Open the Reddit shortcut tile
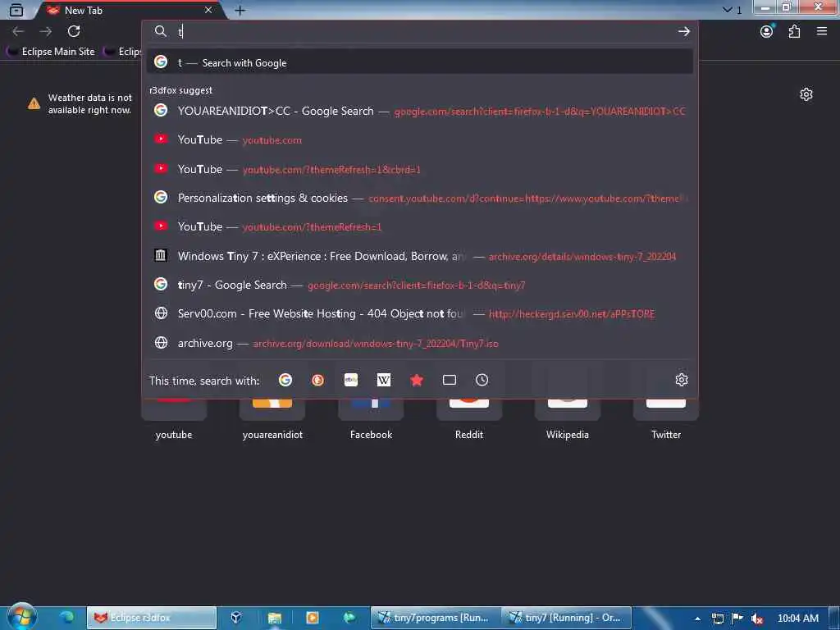The image size is (840, 630). [x=469, y=419]
